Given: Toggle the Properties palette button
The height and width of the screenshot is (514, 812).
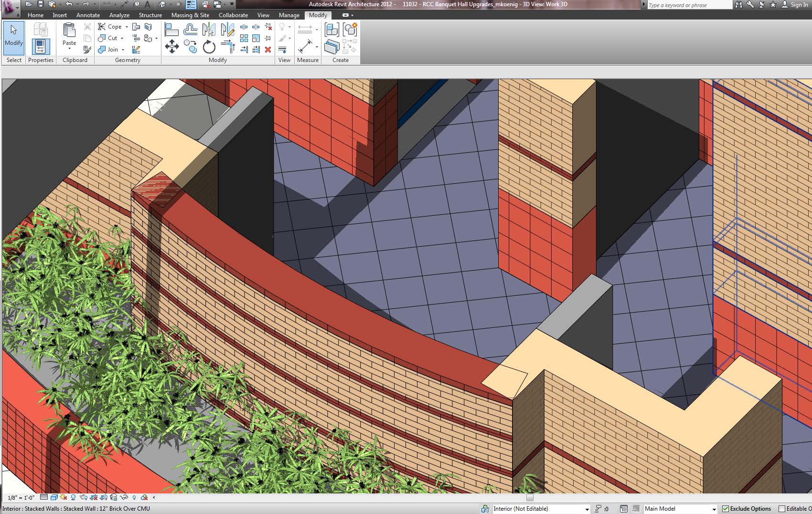Looking at the screenshot, I should coord(41,47).
